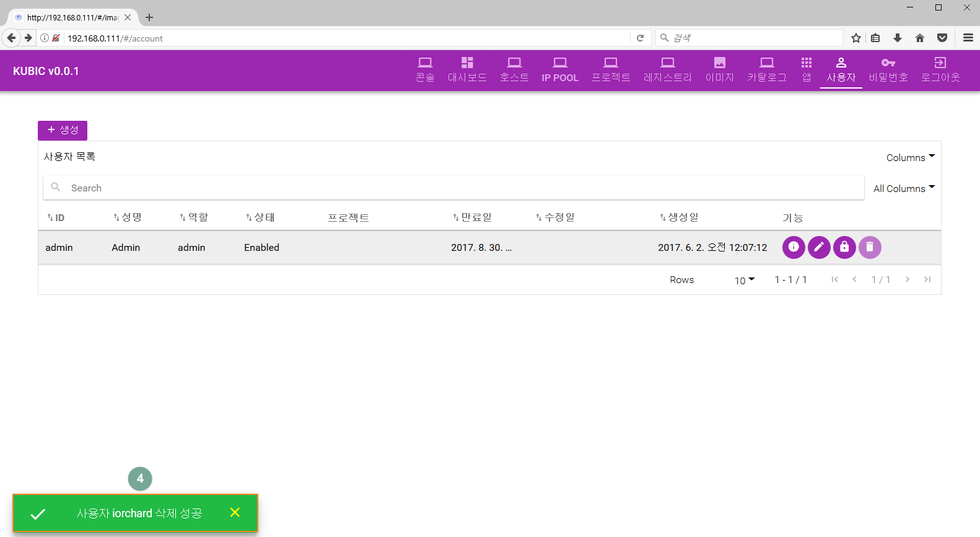980x537 pixels.
Task: Open 비밀번호 password change
Action: (888, 70)
